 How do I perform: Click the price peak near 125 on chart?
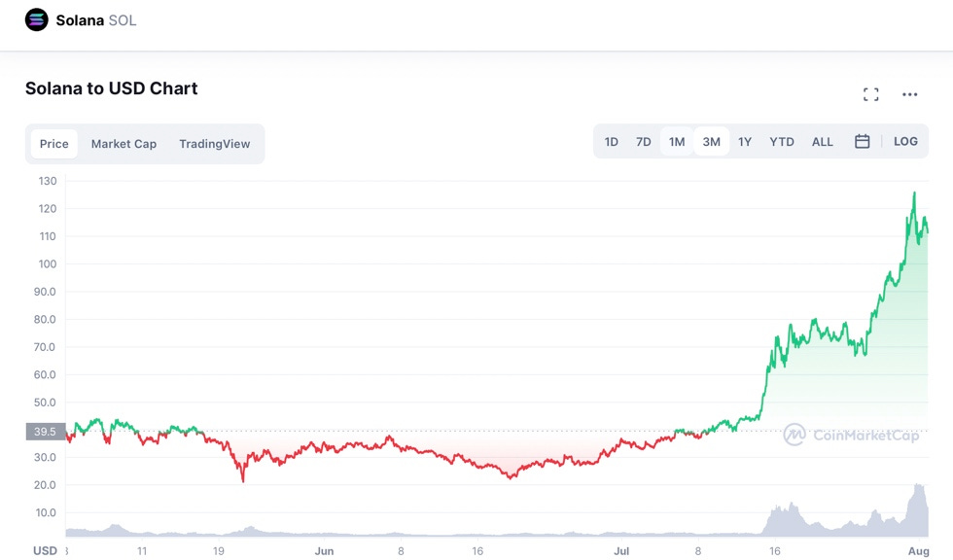coord(914,193)
